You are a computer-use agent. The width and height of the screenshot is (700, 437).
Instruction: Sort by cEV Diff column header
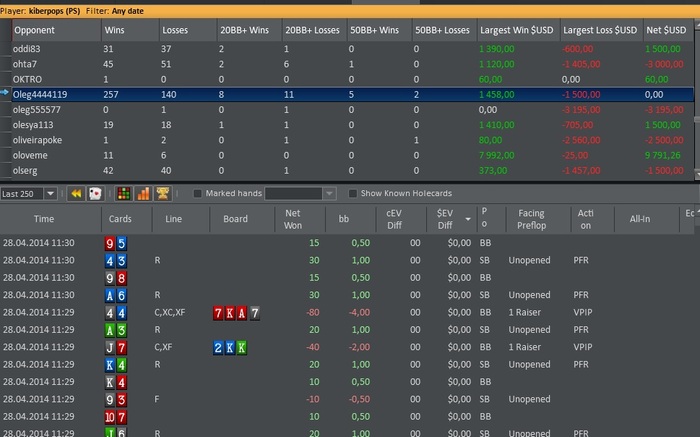pos(401,219)
